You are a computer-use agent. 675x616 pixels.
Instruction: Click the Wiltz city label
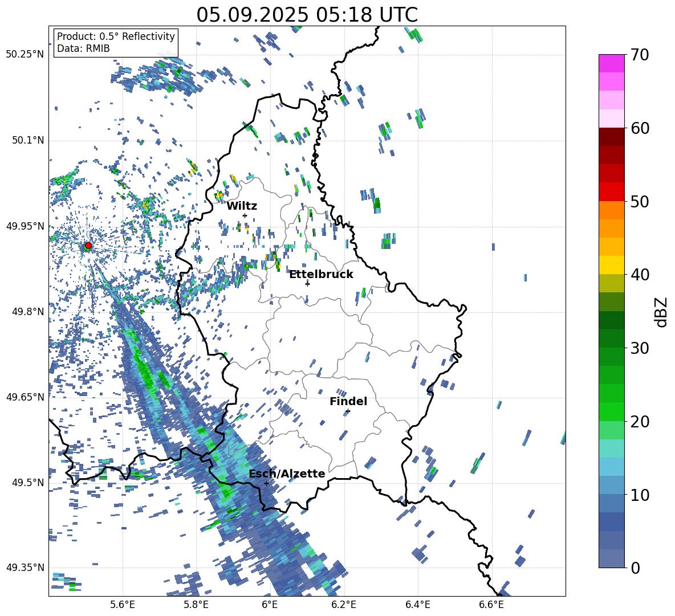click(242, 206)
